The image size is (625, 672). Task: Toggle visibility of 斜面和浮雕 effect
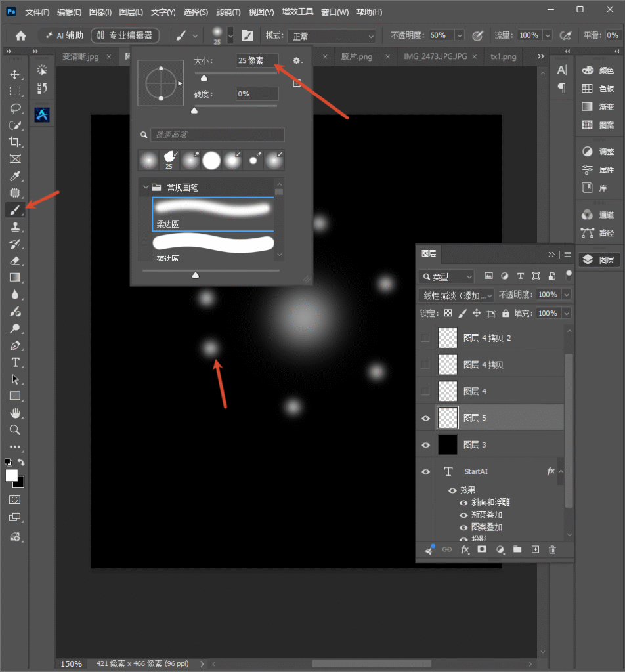point(463,503)
